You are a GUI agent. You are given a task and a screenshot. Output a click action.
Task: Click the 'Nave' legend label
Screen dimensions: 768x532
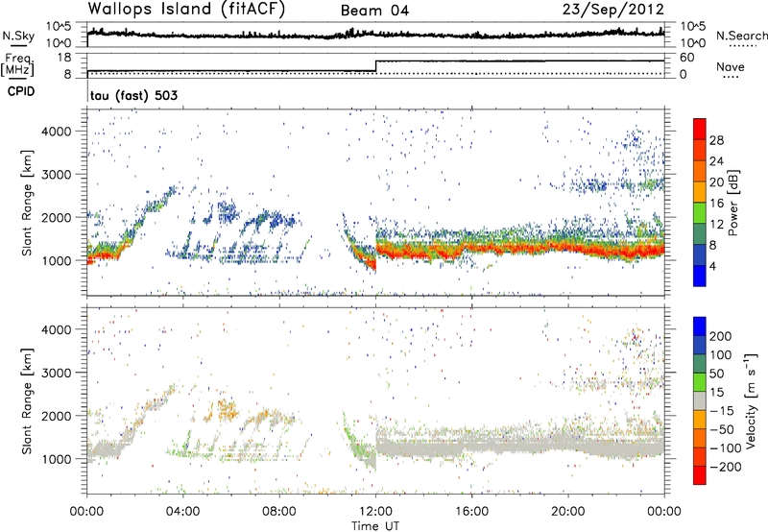coord(731,66)
